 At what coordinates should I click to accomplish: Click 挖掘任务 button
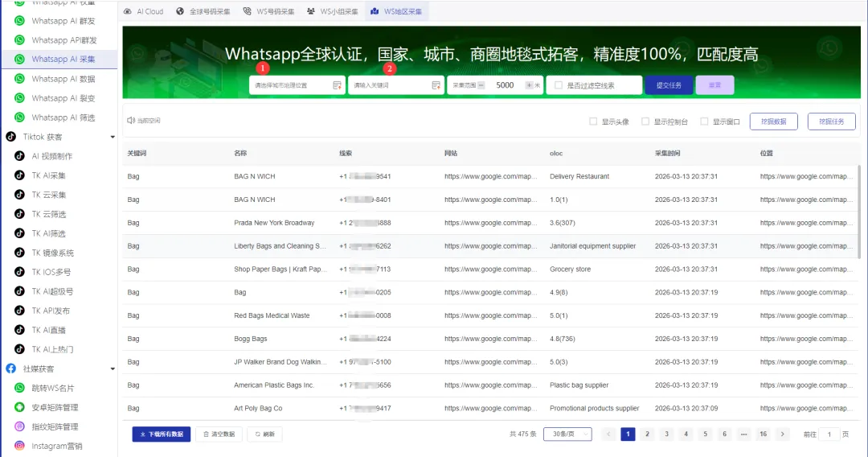[832, 121]
